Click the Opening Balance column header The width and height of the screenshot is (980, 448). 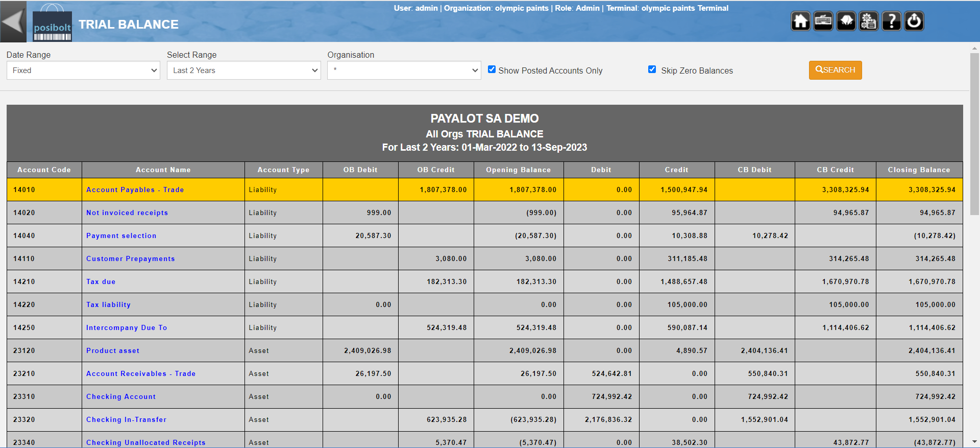519,170
